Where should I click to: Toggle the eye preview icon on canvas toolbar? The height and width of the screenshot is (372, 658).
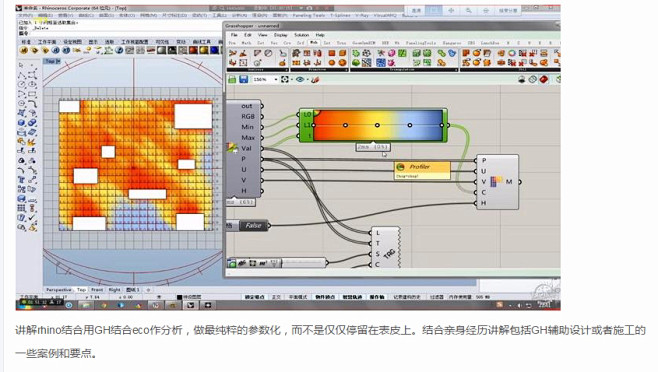pos(300,79)
